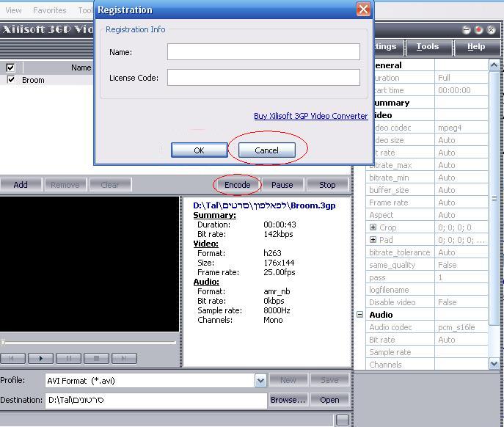Open the Tools menu
Screen dimensions: 504x427
(x=428, y=47)
